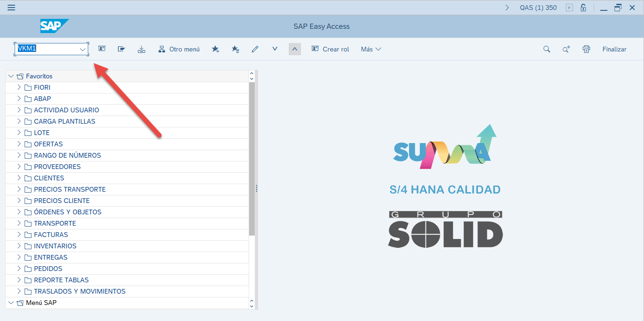Expand the FACTURAS folder arrow
644x321 pixels.
(19, 235)
